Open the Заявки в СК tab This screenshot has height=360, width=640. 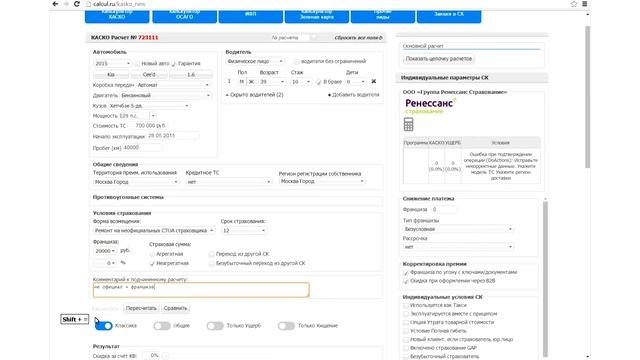(449, 16)
